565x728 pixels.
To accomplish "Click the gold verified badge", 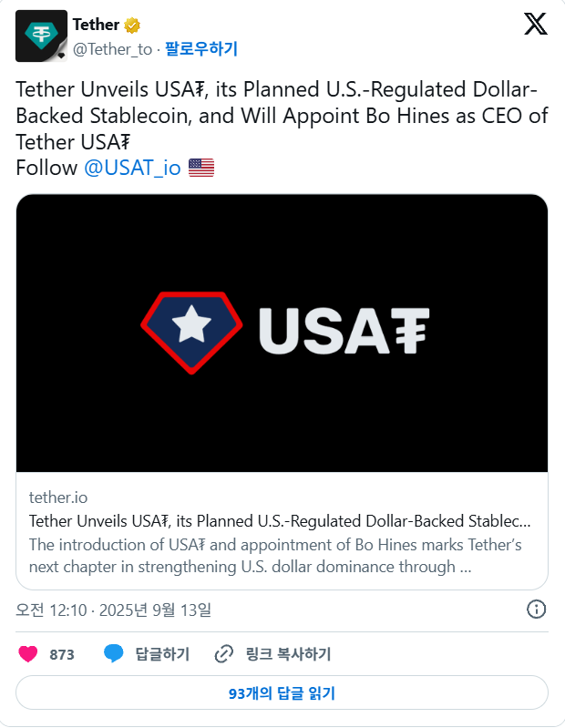I will 132,26.
